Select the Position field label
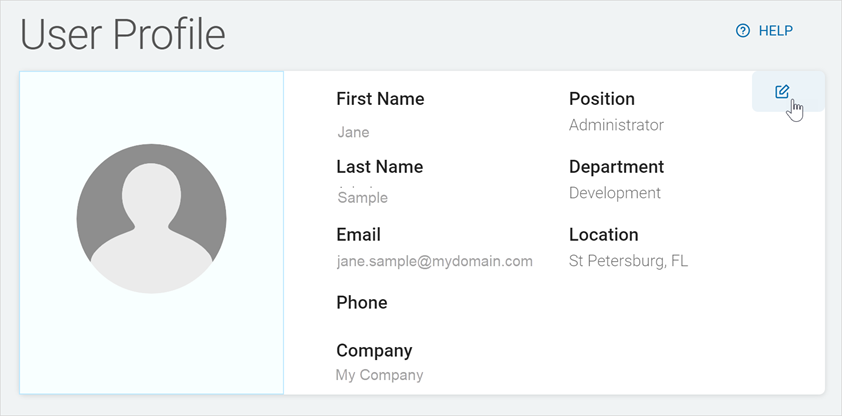Screen dimensions: 842x416 coord(602,99)
